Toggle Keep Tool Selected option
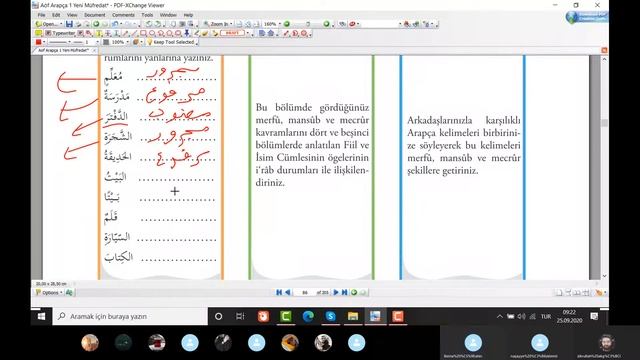 [x=171, y=42]
